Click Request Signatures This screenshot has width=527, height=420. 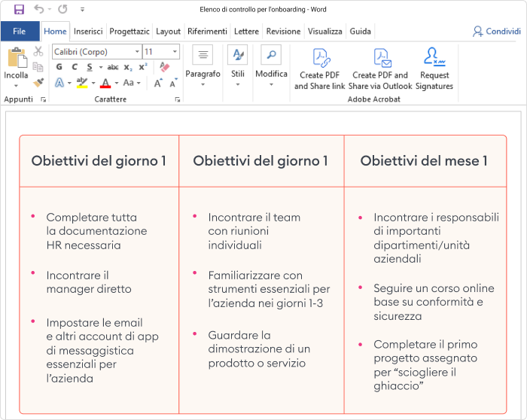434,69
